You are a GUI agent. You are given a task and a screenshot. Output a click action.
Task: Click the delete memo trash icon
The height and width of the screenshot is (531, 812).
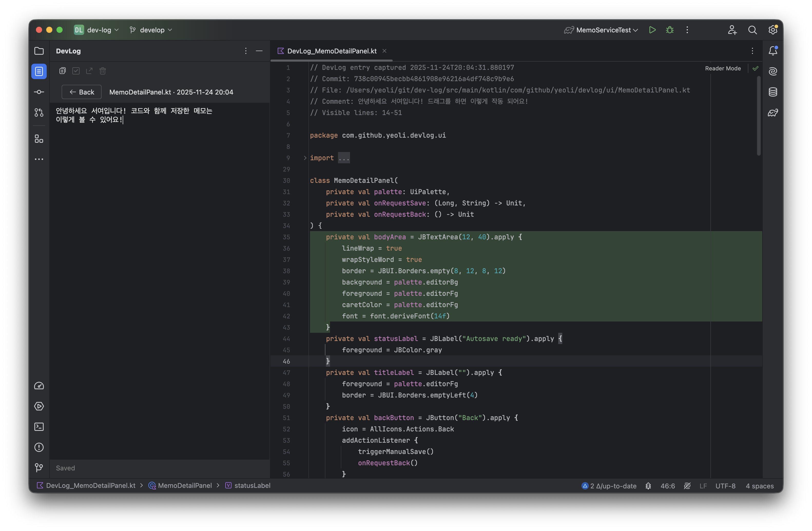tap(103, 71)
